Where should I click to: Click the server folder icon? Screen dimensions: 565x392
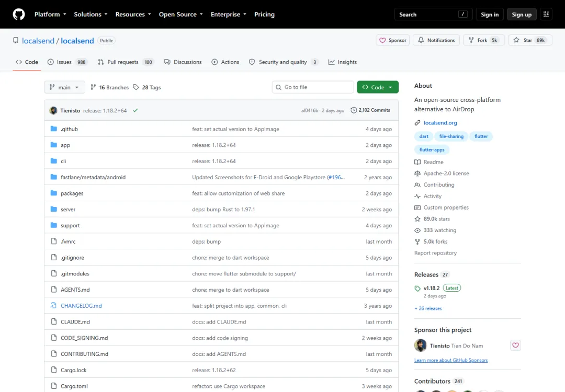coord(54,209)
